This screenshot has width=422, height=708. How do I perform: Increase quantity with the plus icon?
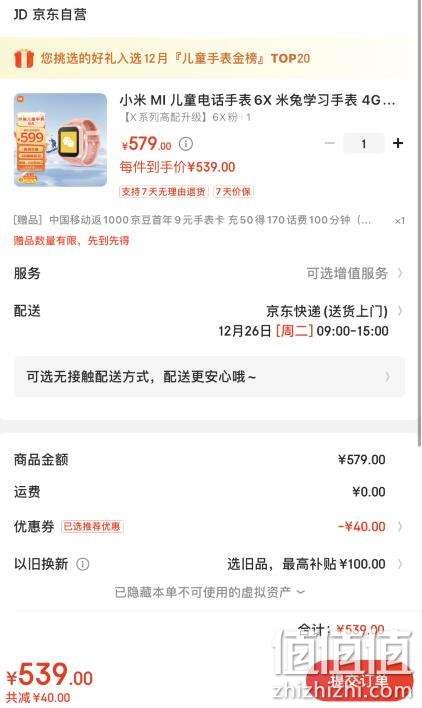pos(398,143)
